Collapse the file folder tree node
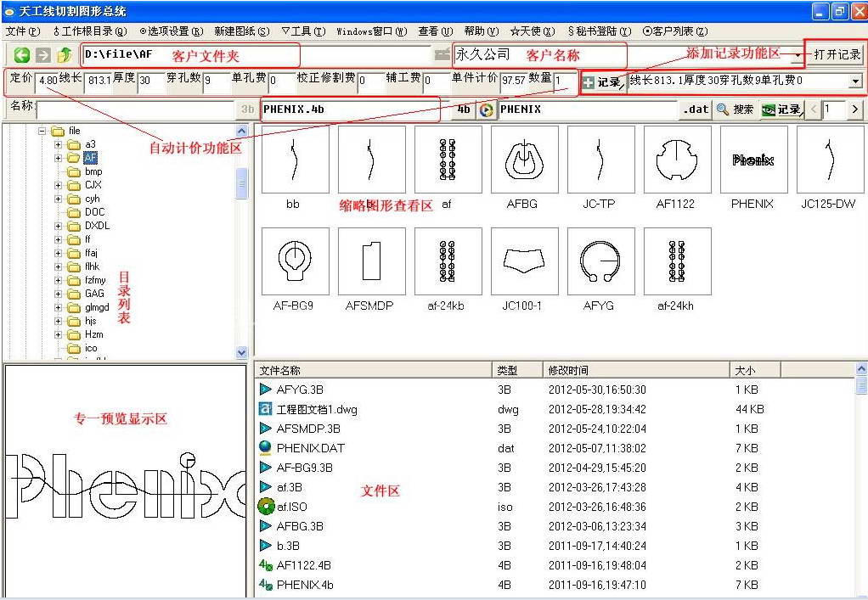The width and height of the screenshot is (868, 600). click(42, 131)
